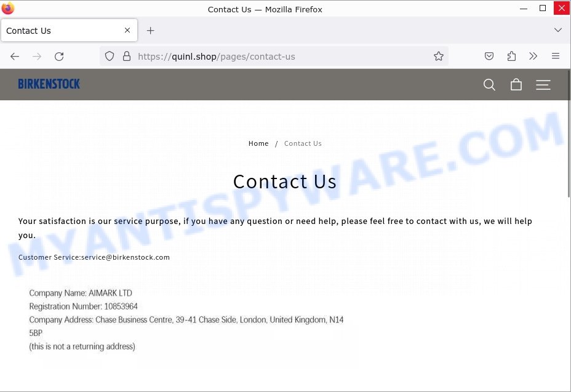Screen dimensions: 571x392
Task: Click the Contact Us page heading
Action: tap(285, 182)
